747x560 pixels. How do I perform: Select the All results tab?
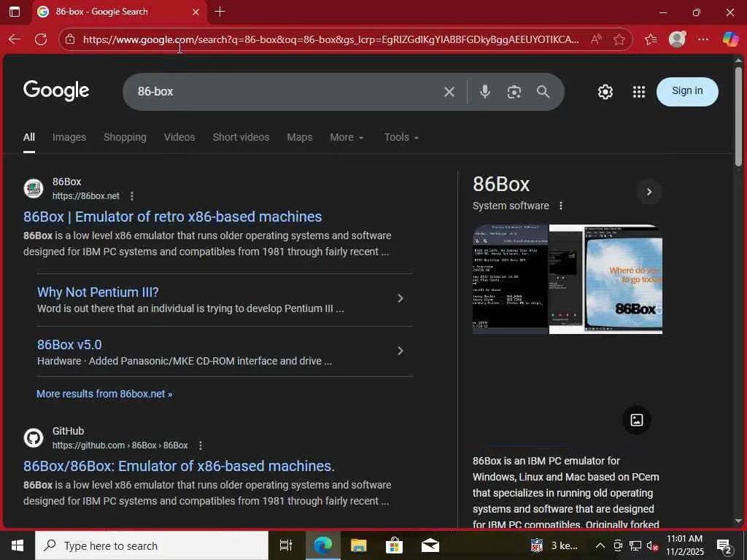click(29, 137)
